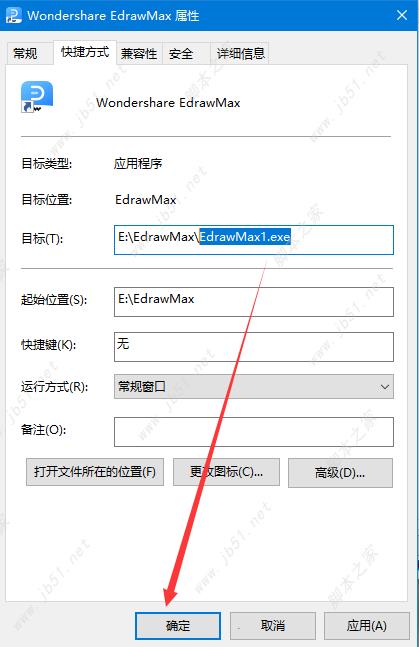Open the 兼容性 tab
Screen dimensions: 419x647
tap(139, 54)
